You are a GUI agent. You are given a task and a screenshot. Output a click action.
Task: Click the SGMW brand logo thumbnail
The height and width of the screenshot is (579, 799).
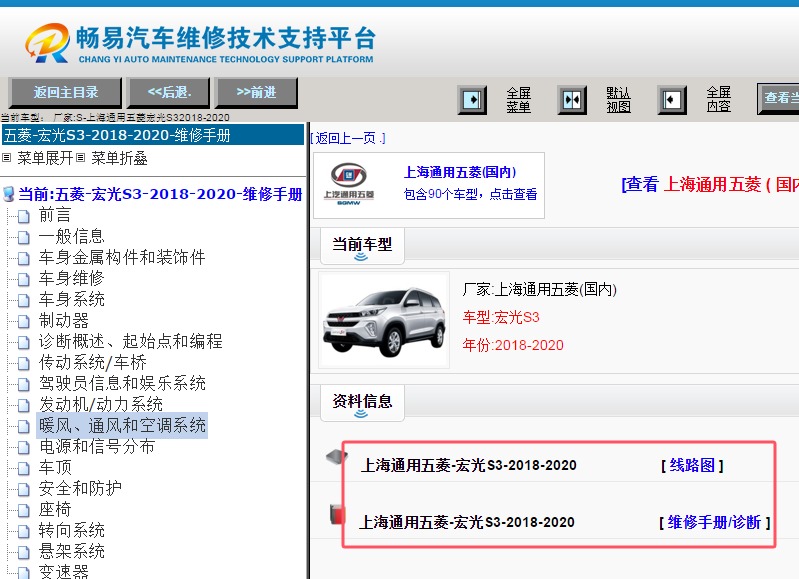point(349,185)
